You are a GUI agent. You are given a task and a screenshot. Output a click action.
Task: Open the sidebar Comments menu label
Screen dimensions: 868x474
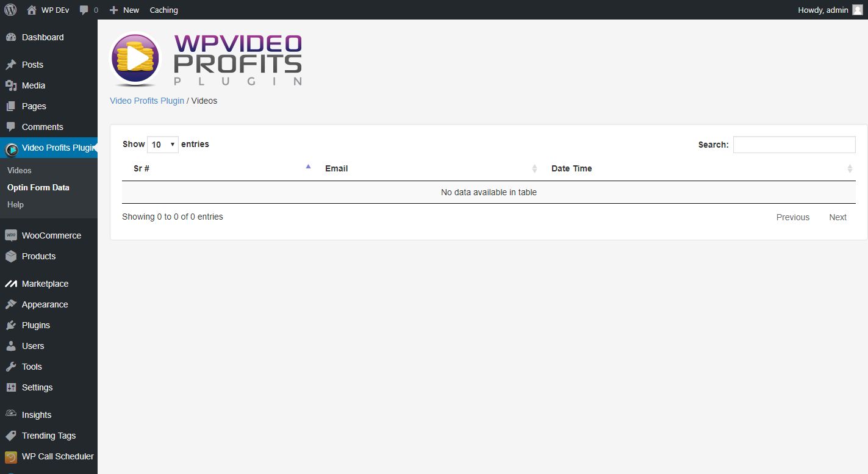(x=43, y=127)
